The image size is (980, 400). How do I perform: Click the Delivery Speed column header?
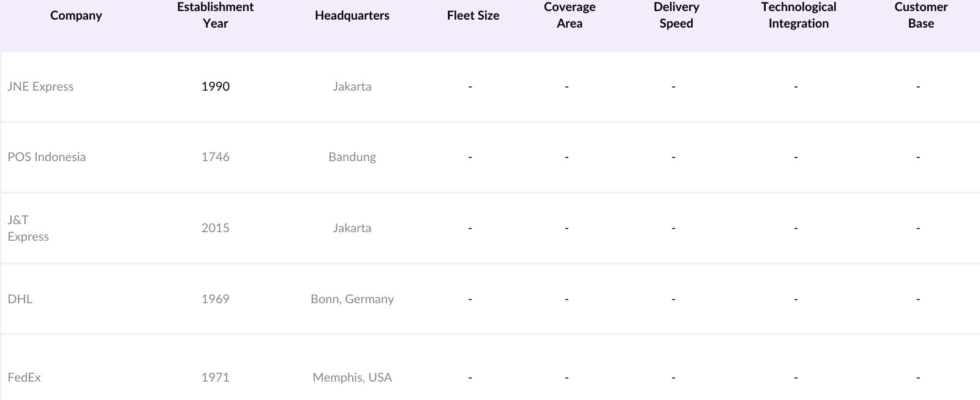(676, 15)
